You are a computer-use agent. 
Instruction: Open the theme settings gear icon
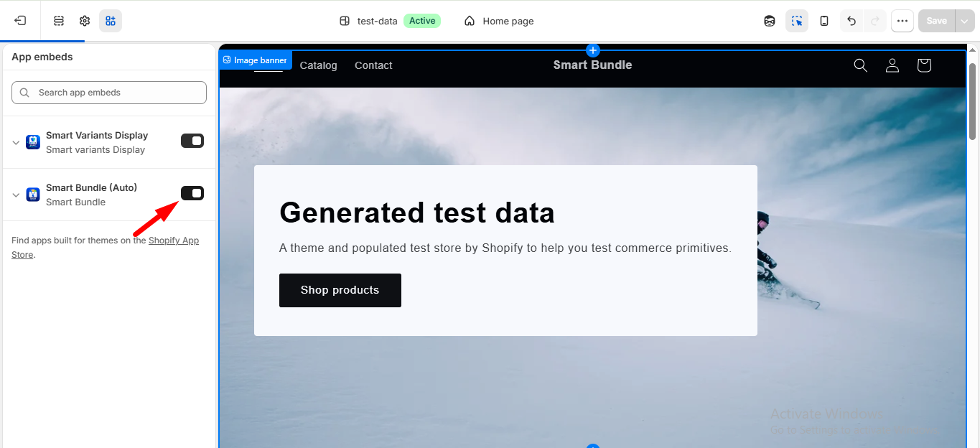pyautogui.click(x=85, y=21)
